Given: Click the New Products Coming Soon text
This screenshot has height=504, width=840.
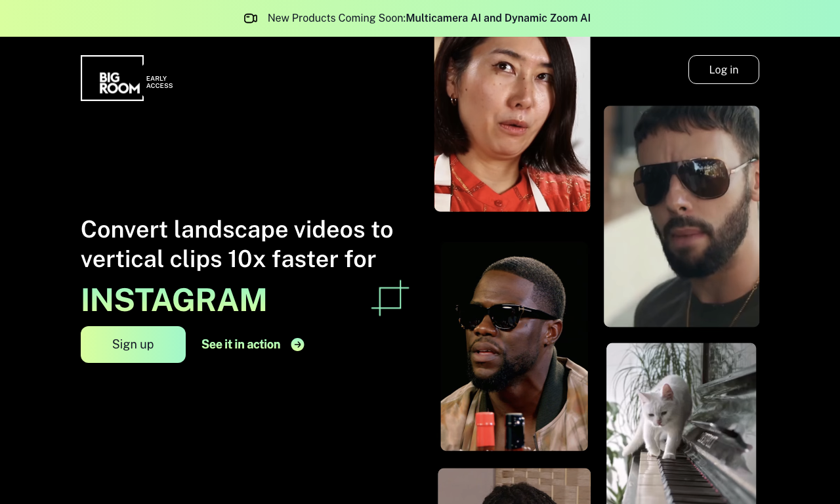Looking at the screenshot, I should [x=337, y=18].
